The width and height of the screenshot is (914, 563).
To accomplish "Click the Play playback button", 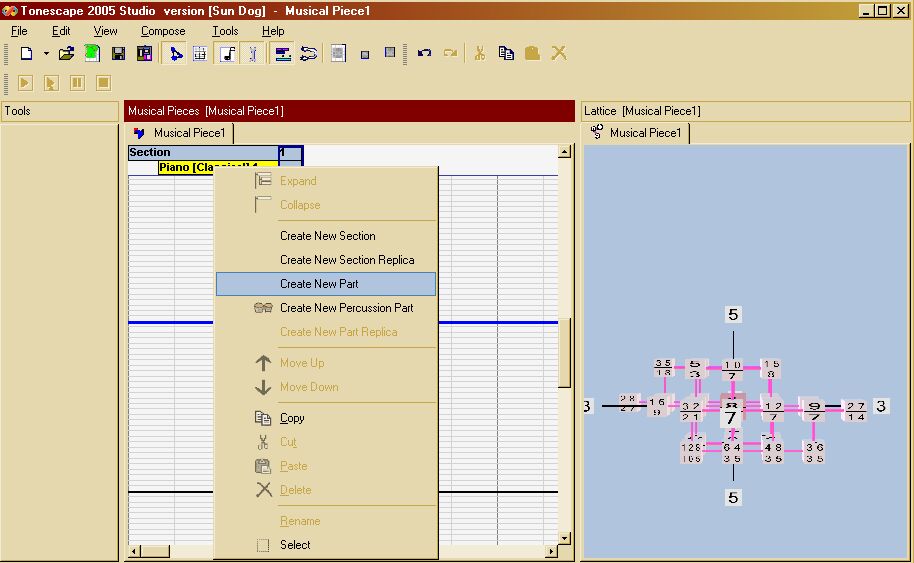I will [x=25, y=83].
